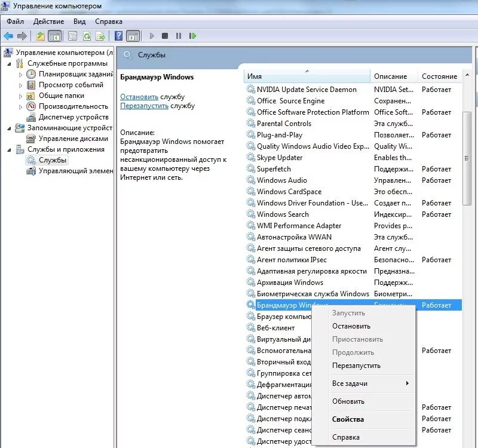Image resolution: width=478 pixels, height=448 pixels.
Task: Open the Все задачи submenu arrow
Action: 407,383
